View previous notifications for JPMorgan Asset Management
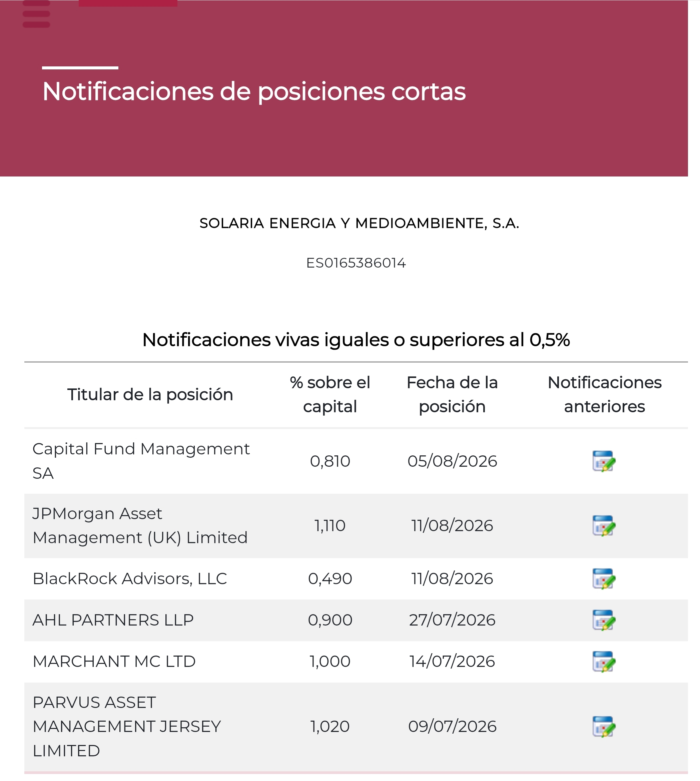This screenshot has height=781, width=700. 604,525
